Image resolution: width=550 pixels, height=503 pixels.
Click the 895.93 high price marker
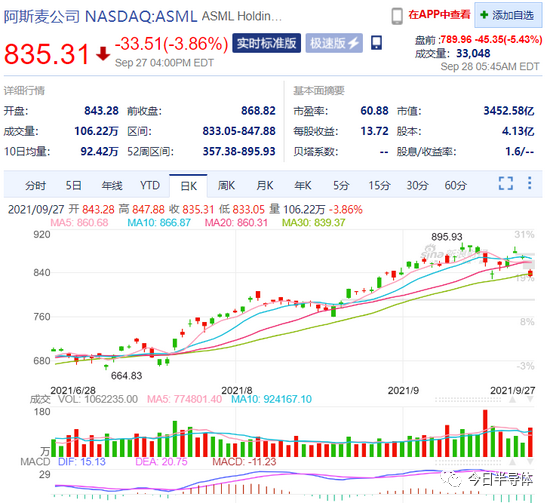(x=447, y=237)
